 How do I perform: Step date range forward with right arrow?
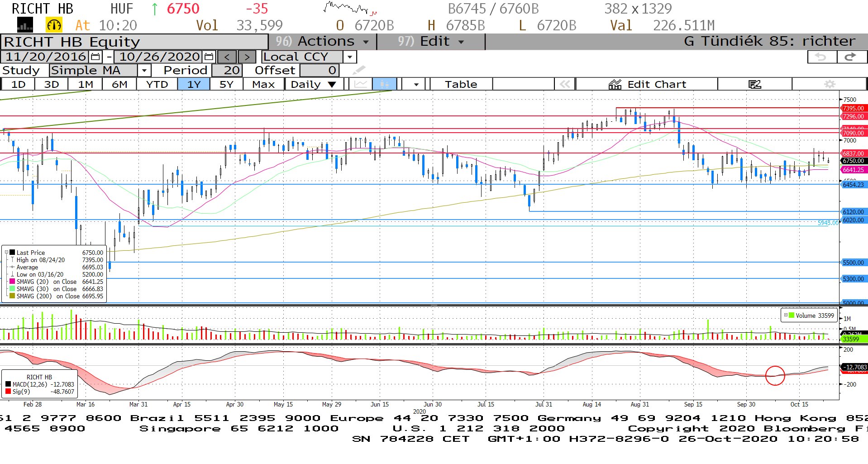tap(247, 57)
